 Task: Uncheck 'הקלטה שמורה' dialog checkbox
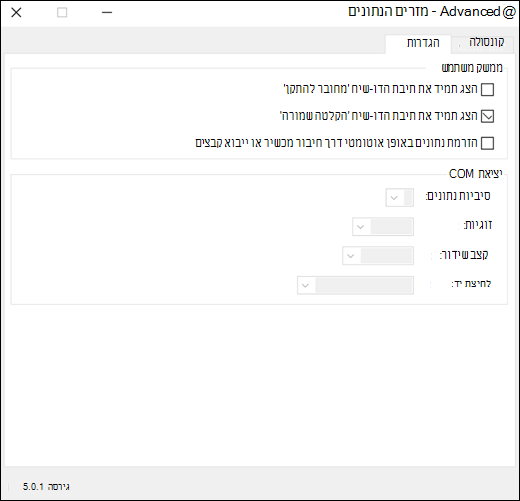point(487,116)
